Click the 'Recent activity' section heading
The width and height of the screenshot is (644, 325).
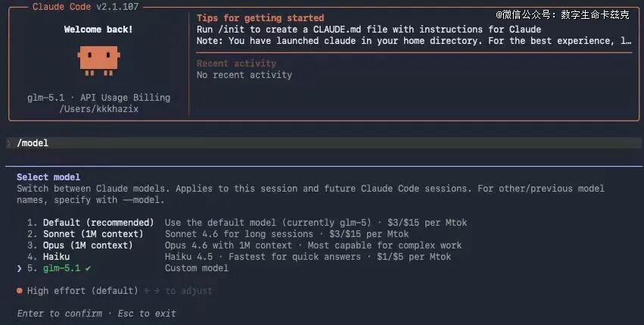236,64
